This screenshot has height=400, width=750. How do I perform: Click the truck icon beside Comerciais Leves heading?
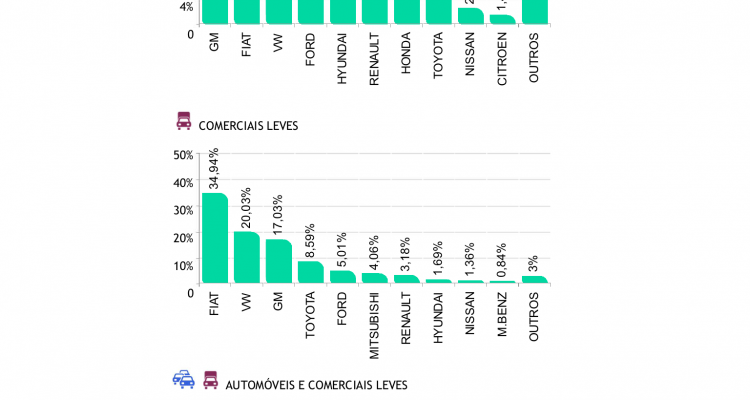coord(183,121)
